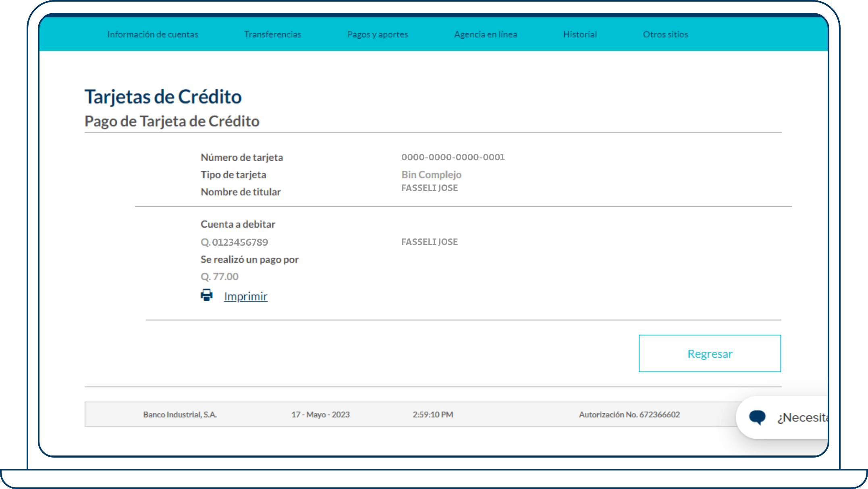The width and height of the screenshot is (868, 489).
Task: Open the ¿Necesita help chat widget
Action: coord(783,417)
